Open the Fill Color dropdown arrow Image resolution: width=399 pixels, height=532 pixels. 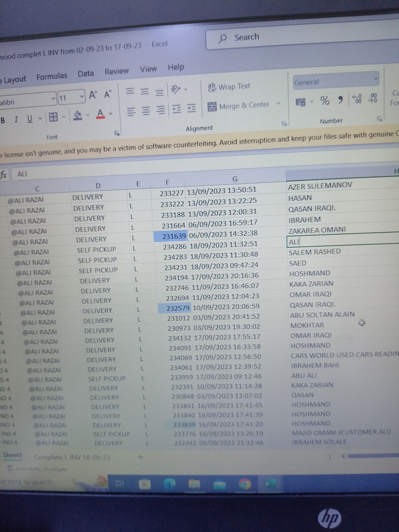pos(88,115)
